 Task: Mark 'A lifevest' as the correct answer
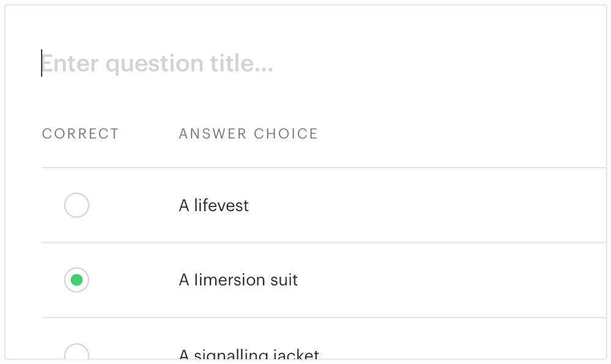[76, 205]
